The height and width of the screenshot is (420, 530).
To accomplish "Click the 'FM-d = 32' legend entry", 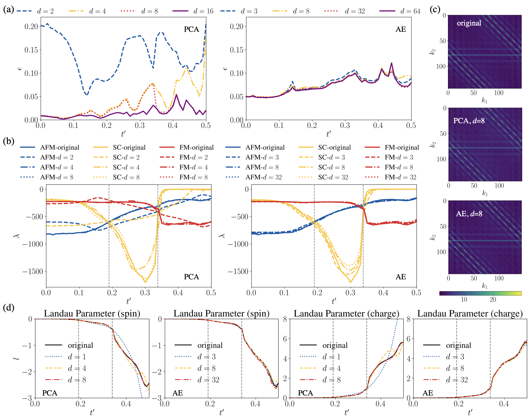I will pos(400,177).
